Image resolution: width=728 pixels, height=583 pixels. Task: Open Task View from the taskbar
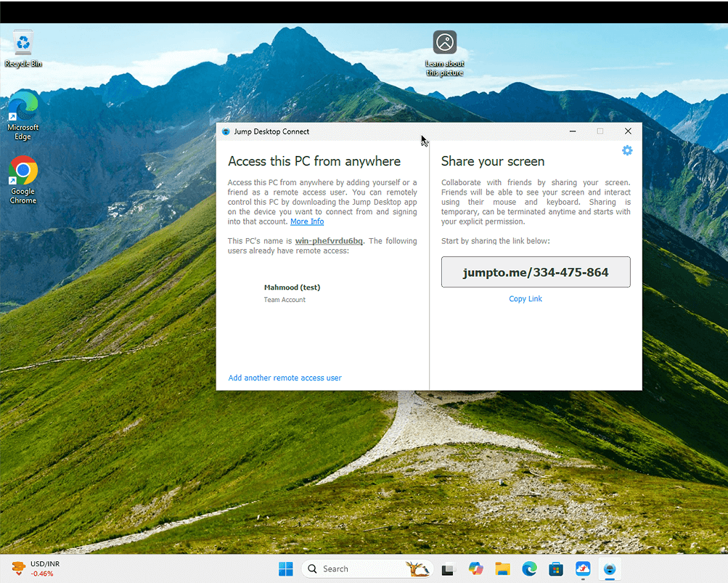[449, 569]
